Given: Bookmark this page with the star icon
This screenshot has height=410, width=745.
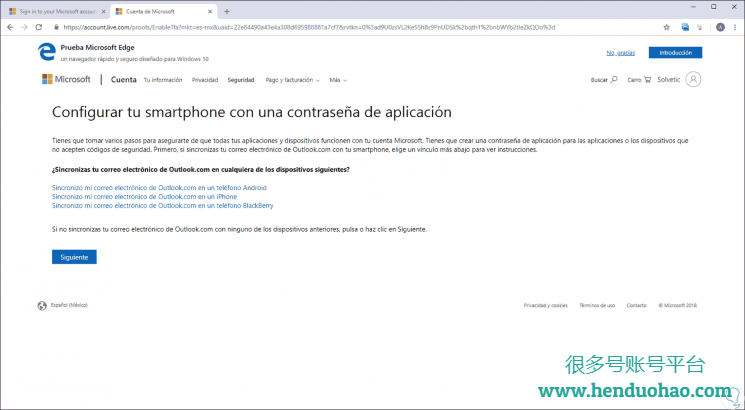Looking at the screenshot, I should tap(667, 28).
